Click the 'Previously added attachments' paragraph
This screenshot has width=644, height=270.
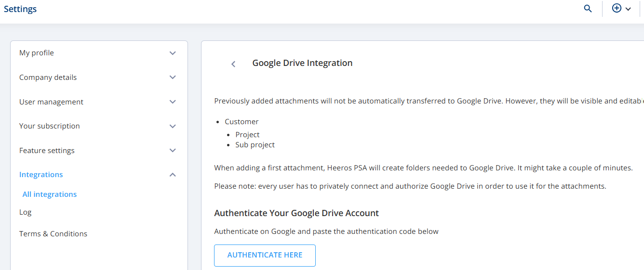point(429,101)
